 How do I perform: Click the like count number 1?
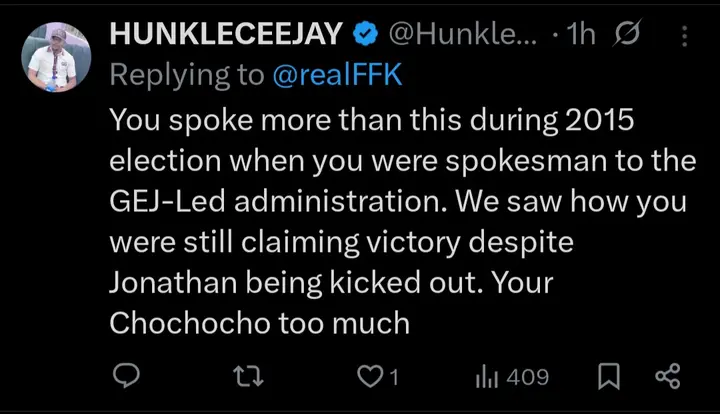coord(394,377)
